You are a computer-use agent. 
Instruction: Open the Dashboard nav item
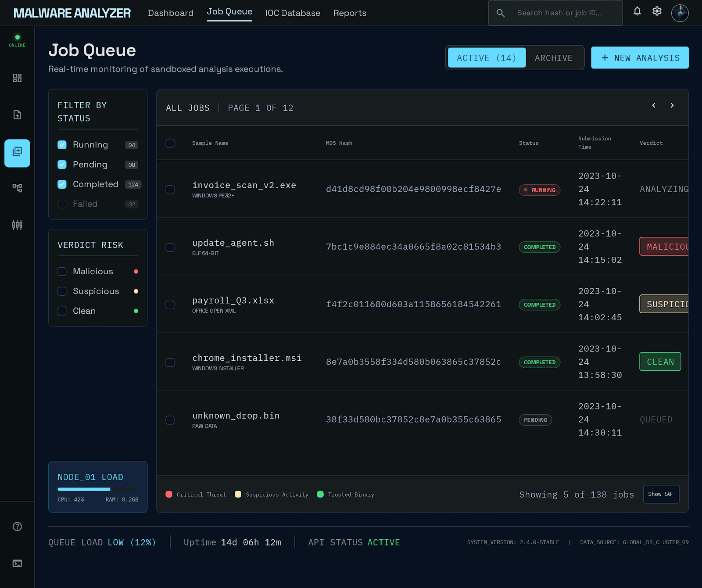[x=171, y=13]
